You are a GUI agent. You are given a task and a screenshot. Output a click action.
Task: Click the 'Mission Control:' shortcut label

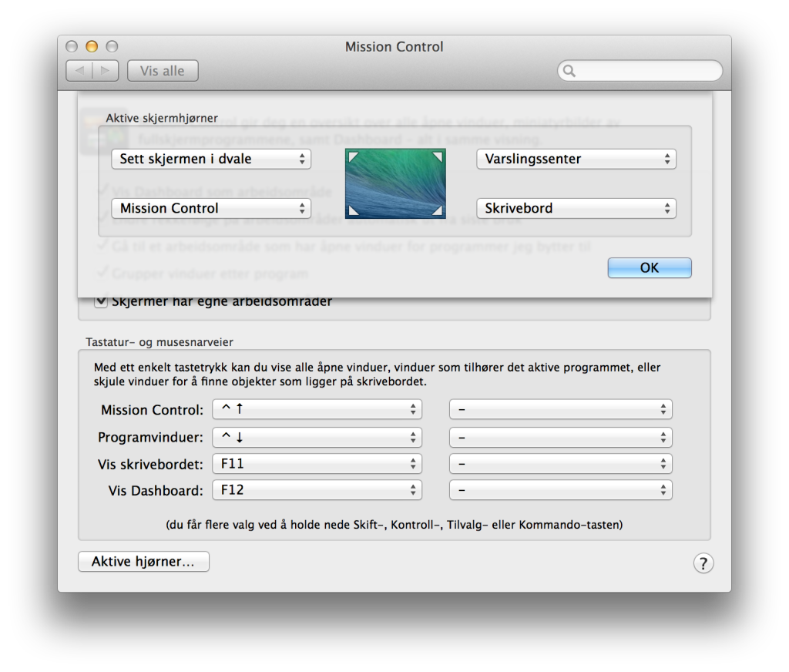(152, 410)
